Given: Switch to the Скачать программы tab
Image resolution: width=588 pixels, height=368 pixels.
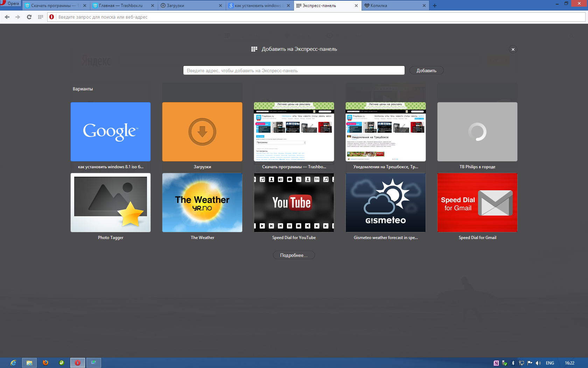Looking at the screenshot, I should (52, 6).
